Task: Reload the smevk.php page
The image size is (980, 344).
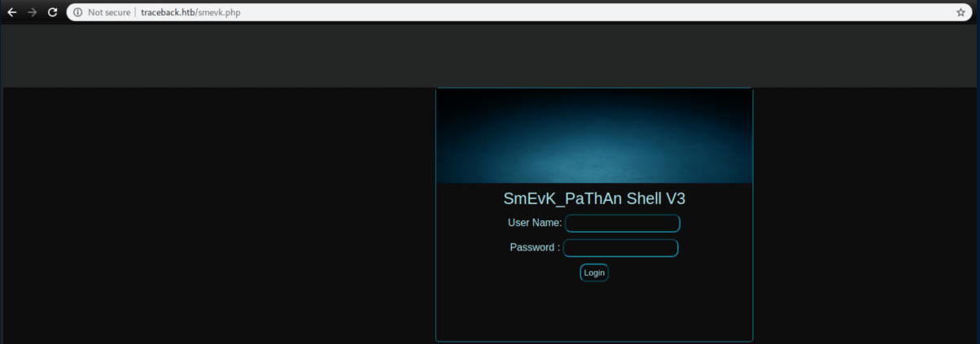Action: 53,12
